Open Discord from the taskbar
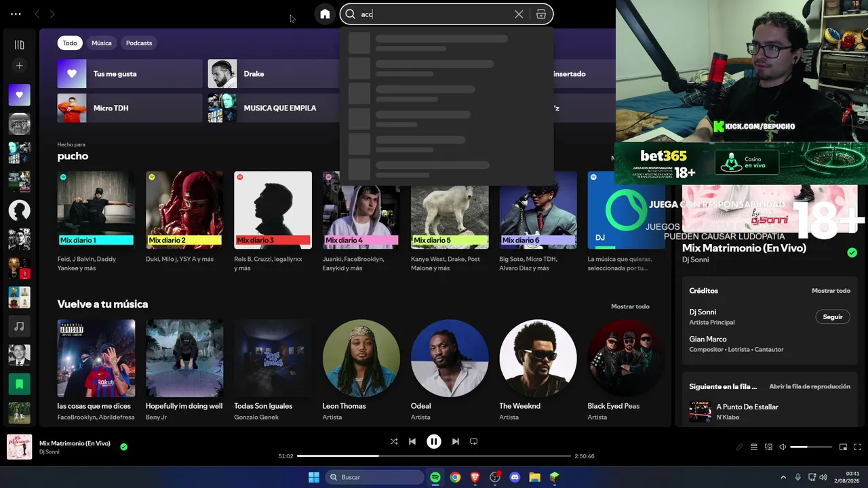The image size is (868, 488). click(x=515, y=477)
